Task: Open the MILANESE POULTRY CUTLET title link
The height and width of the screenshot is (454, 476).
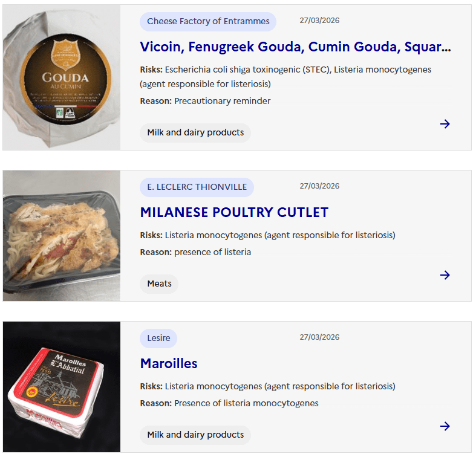Action: point(234,212)
